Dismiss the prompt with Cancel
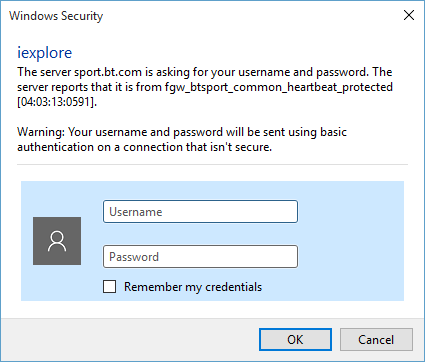The image size is (428, 364). (x=377, y=340)
